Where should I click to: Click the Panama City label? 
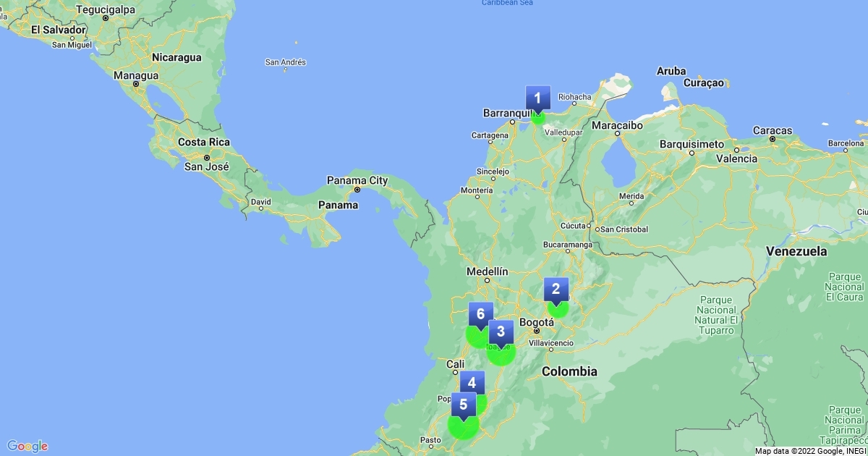[x=357, y=181]
